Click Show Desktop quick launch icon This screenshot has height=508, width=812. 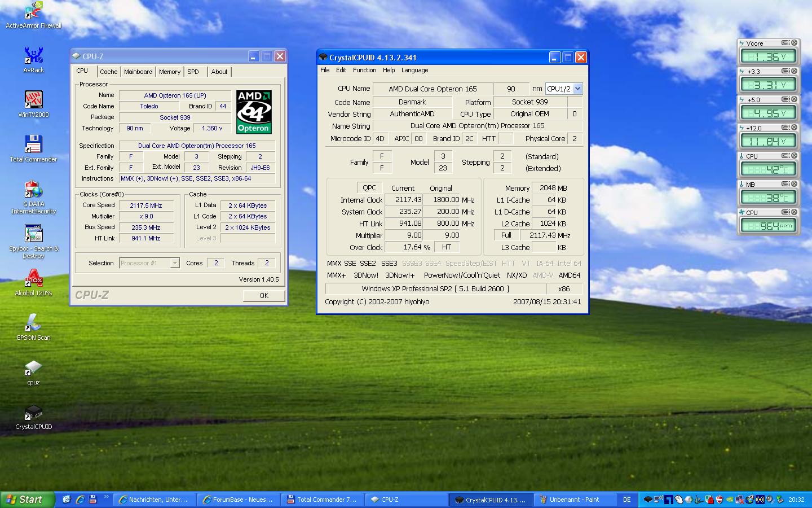(x=67, y=500)
